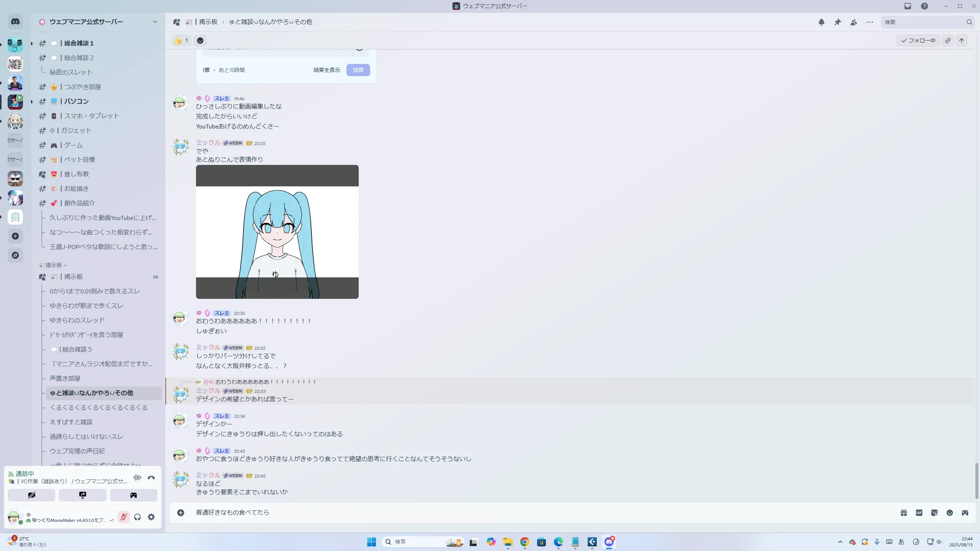Viewport: 980px width, 551px height.
Task: Open the パソコン channel
Action: click(x=77, y=101)
